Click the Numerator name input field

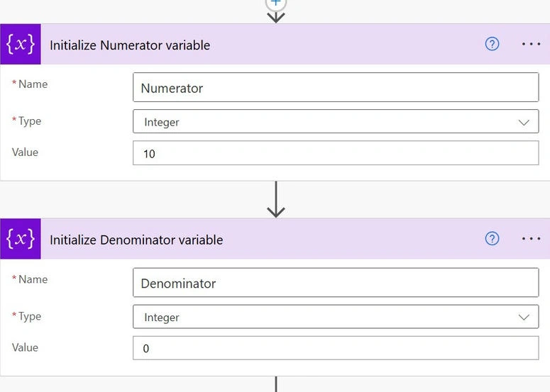pyautogui.click(x=336, y=87)
